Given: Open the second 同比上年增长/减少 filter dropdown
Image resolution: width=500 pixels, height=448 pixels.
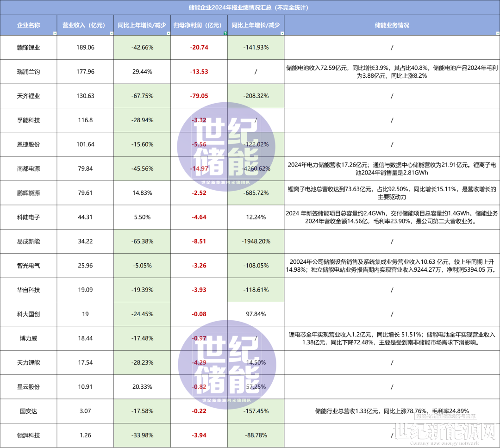Looking at the screenshot, I should pos(282,33).
